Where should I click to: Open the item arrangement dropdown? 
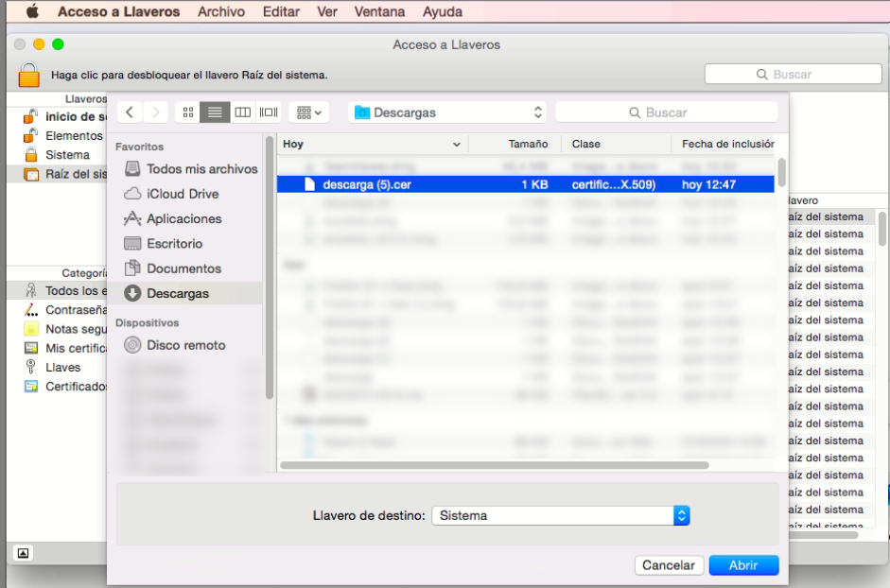308,112
